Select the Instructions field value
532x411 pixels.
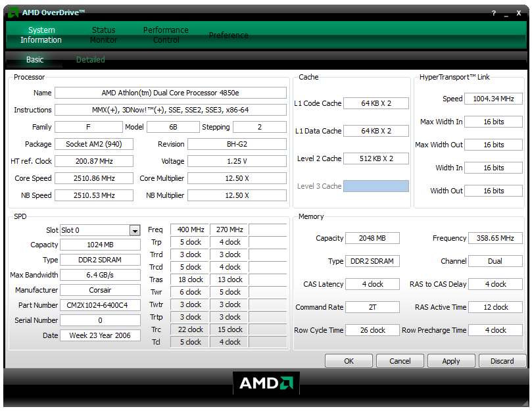tap(170, 110)
